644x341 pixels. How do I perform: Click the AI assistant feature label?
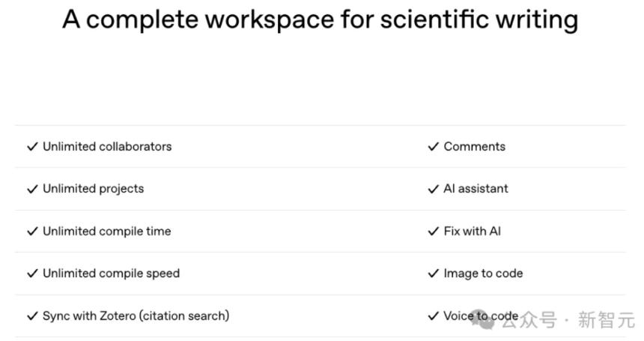(476, 189)
